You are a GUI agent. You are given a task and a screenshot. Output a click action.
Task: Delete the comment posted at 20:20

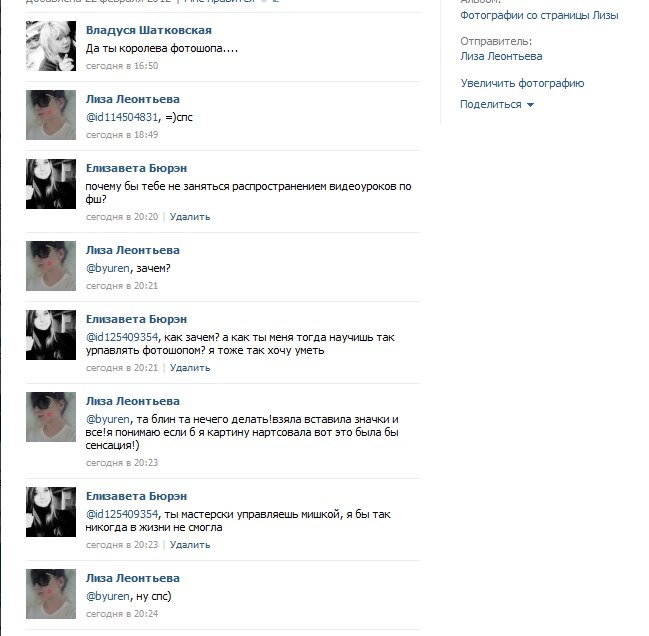tap(190, 217)
